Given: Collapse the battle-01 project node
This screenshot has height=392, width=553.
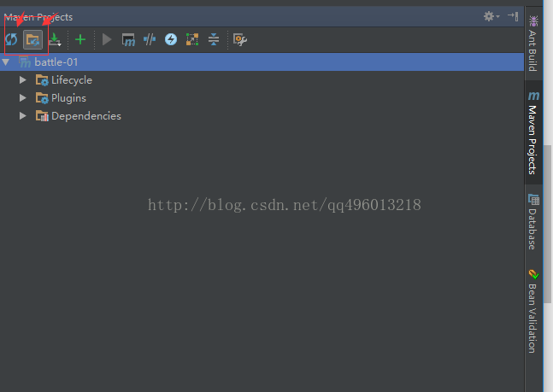Looking at the screenshot, I should pos(6,62).
